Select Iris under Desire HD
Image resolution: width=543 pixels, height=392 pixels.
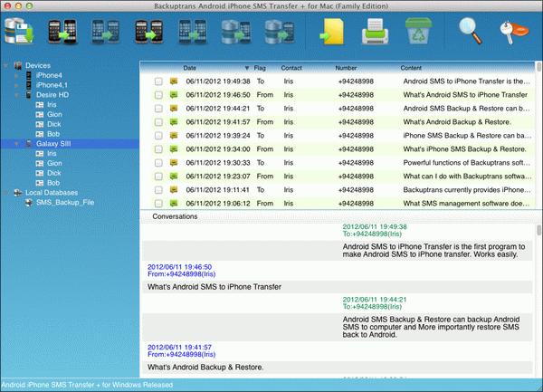[x=52, y=105]
